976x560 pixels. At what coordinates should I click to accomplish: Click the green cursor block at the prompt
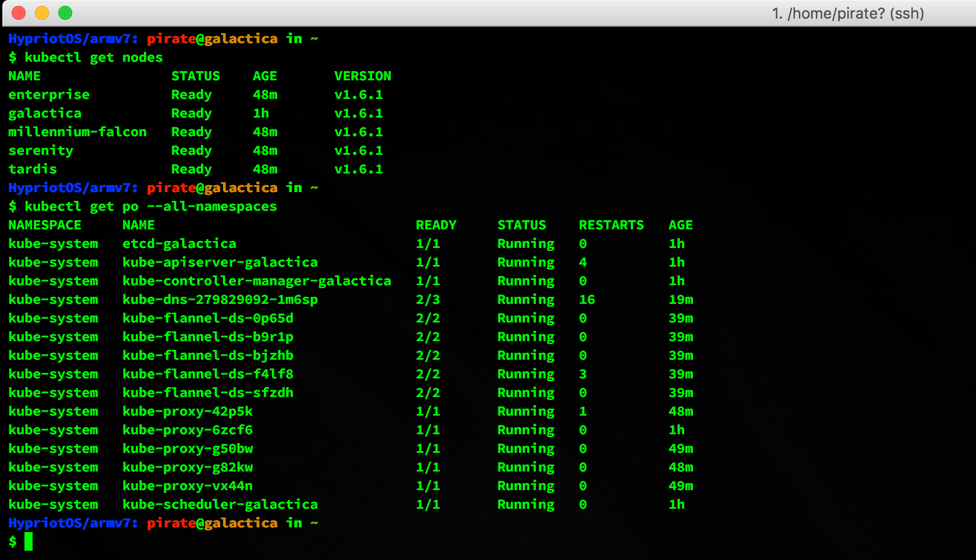(x=29, y=542)
